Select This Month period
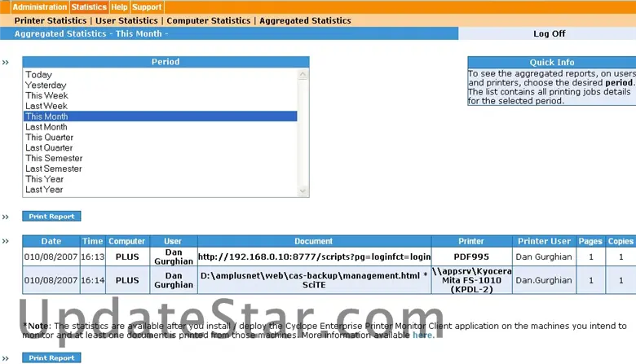 (160, 116)
